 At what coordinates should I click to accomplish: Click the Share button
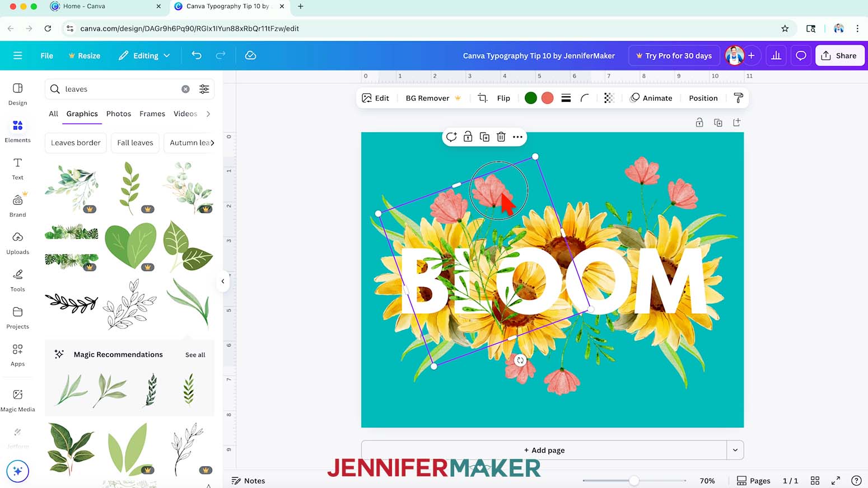click(x=839, y=55)
